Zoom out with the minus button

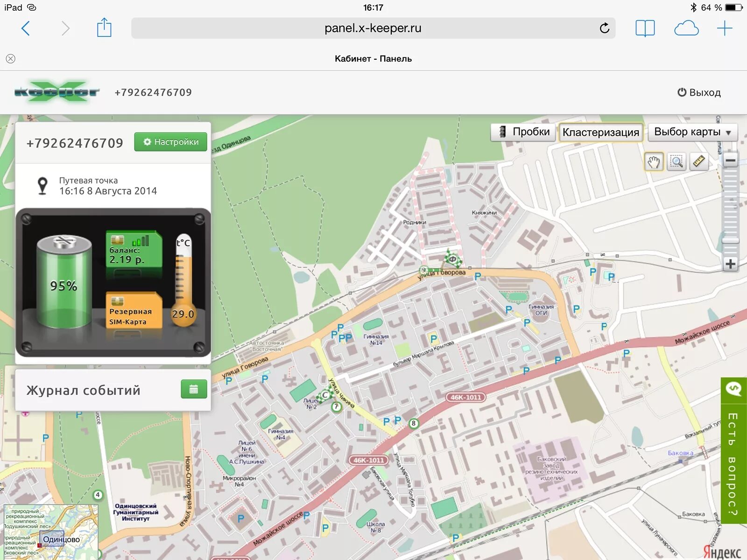coord(730,161)
